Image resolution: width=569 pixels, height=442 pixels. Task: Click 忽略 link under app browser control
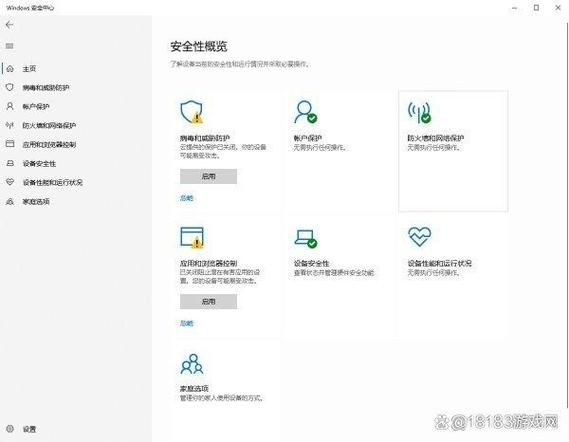pos(187,323)
